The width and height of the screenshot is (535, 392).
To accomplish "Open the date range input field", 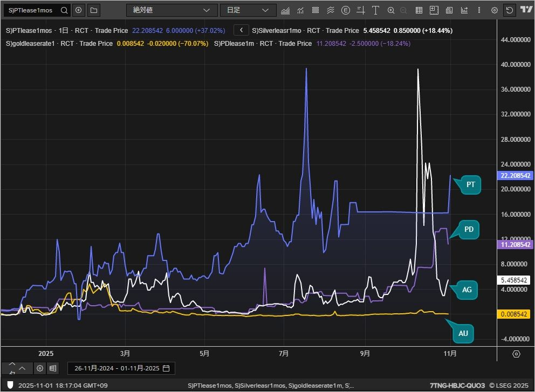I will [x=121, y=368].
